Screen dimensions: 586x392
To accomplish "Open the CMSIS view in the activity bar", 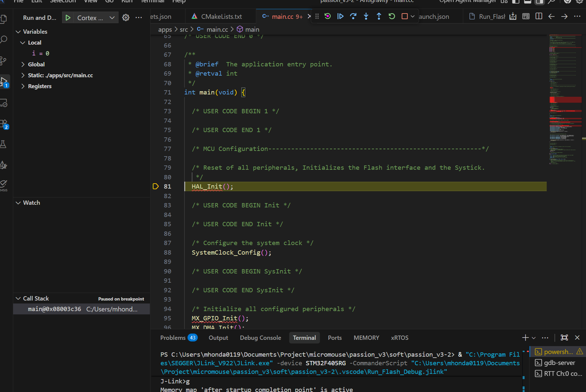I will pyautogui.click(x=4, y=186).
